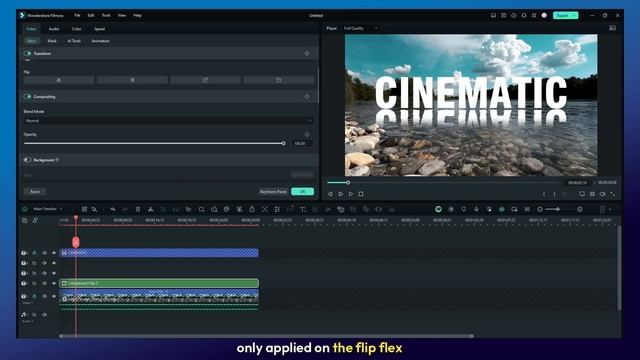
Task: Hide the Compound Clip 2 track with eye icon
Action: coord(54,283)
